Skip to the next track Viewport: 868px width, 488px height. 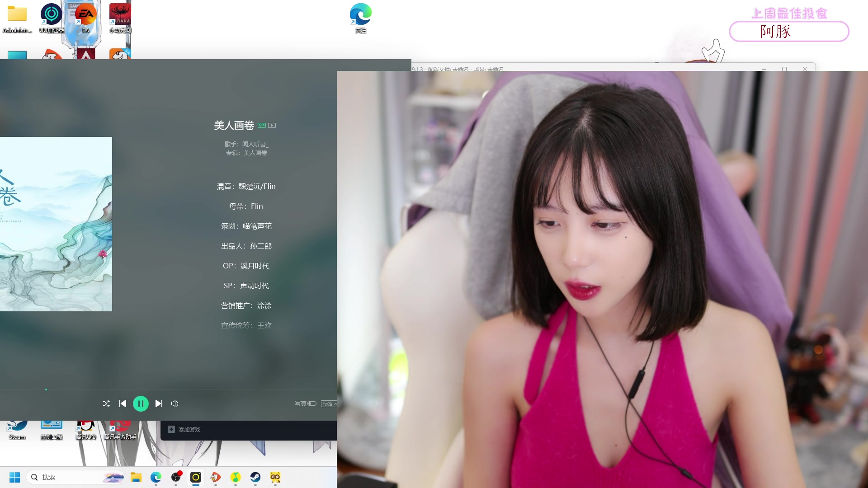click(159, 404)
